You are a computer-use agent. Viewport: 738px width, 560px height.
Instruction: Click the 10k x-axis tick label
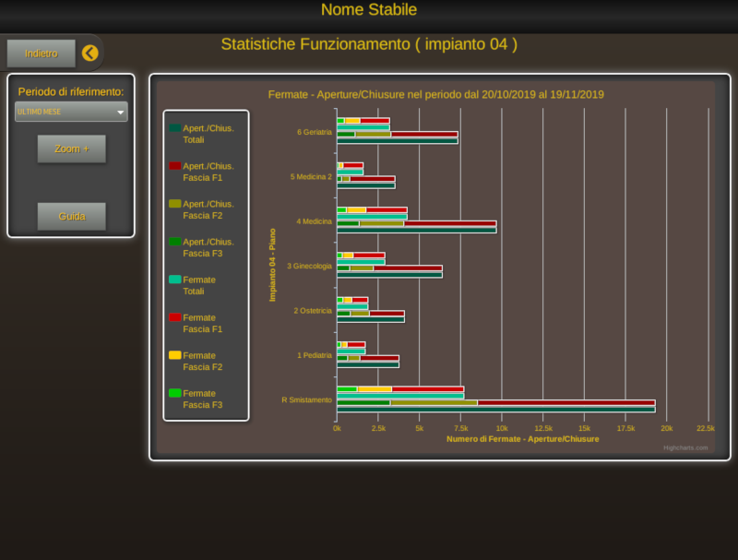coord(502,428)
